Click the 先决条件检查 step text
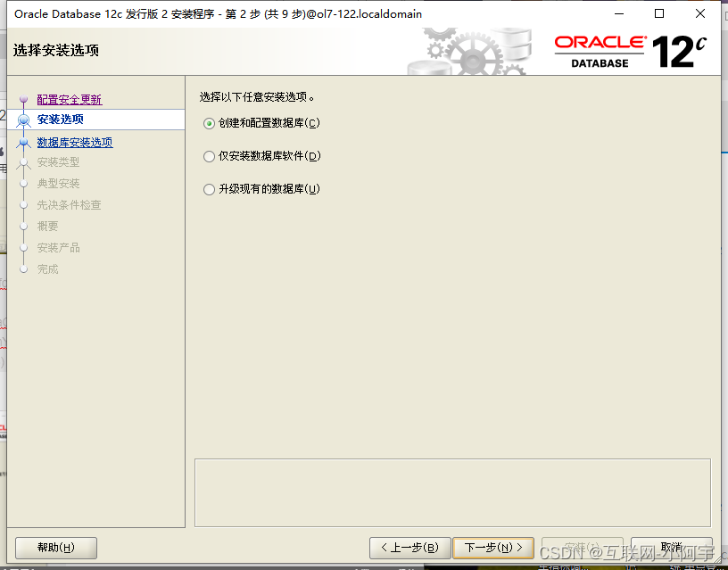 (69, 204)
